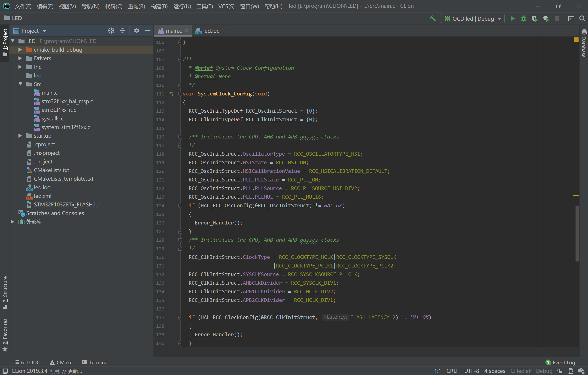This screenshot has width=588, height=375.
Task: Hide the Project panel with minus icon
Action: coord(148,31)
